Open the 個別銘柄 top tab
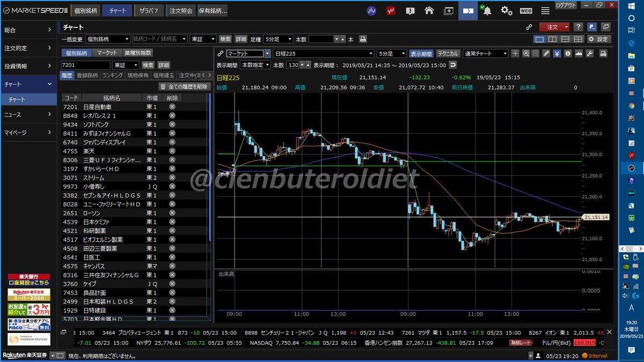Viewport: 644px width, 362px height. click(85, 10)
